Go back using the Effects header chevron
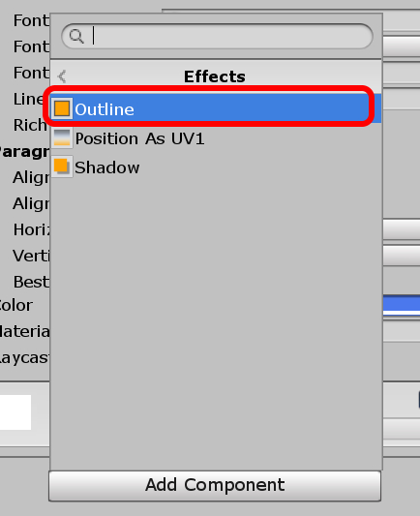The image size is (420, 516). [62, 76]
